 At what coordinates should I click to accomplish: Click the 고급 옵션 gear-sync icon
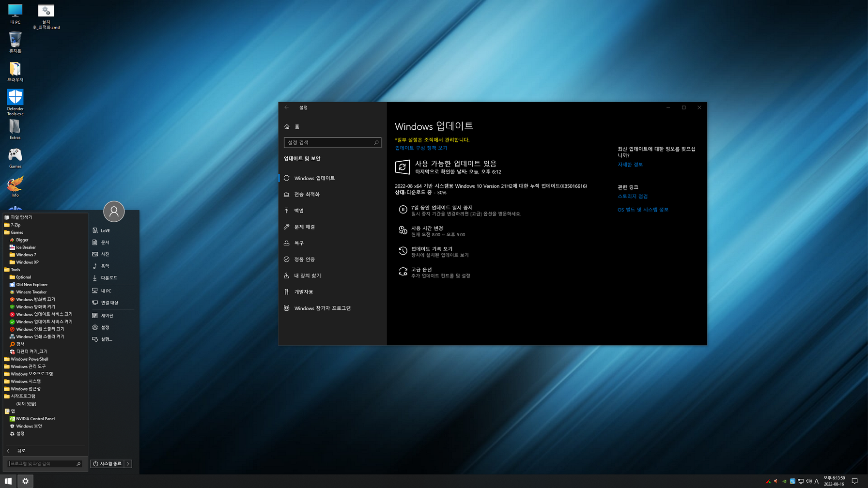click(403, 272)
